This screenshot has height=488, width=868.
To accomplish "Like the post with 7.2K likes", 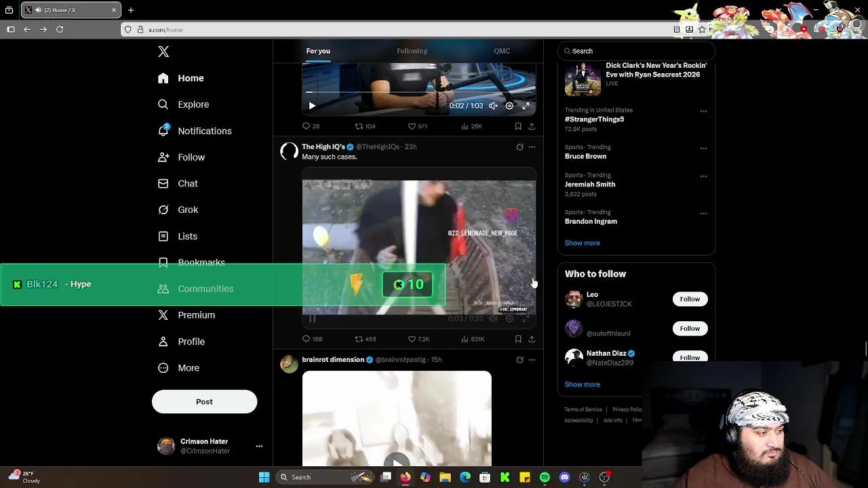I will (x=418, y=339).
